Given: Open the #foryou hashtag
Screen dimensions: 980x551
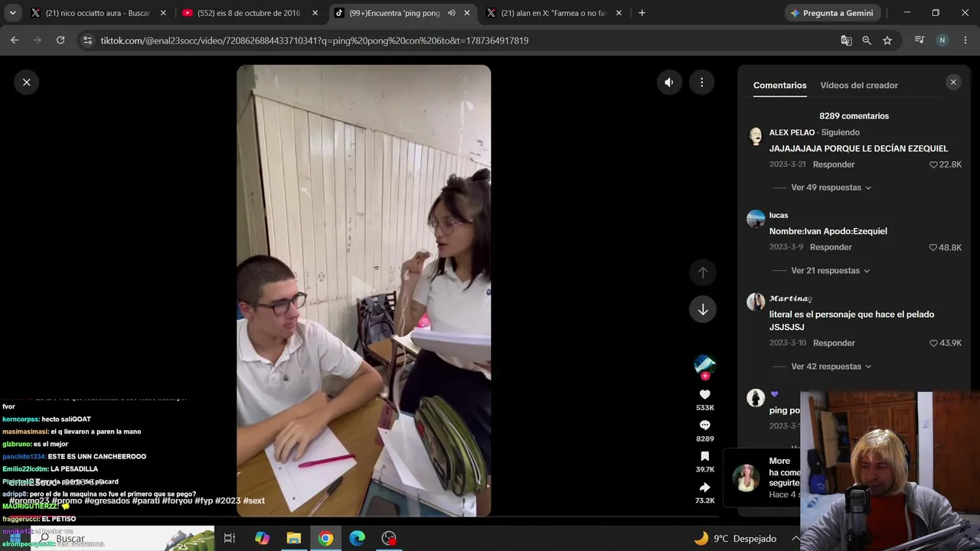Looking at the screenshot, I should coord(177,500).
